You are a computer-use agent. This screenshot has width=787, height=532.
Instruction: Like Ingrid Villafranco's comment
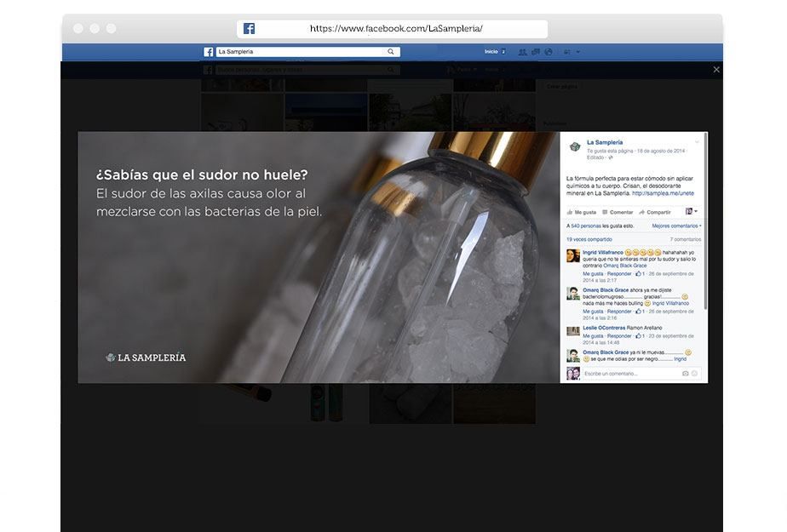coord(593,274)
